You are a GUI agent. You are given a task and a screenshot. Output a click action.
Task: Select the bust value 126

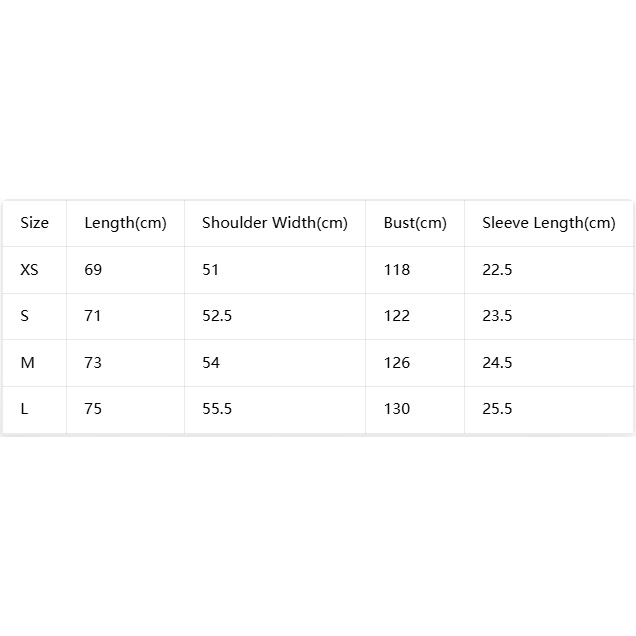tap(397, 363)
